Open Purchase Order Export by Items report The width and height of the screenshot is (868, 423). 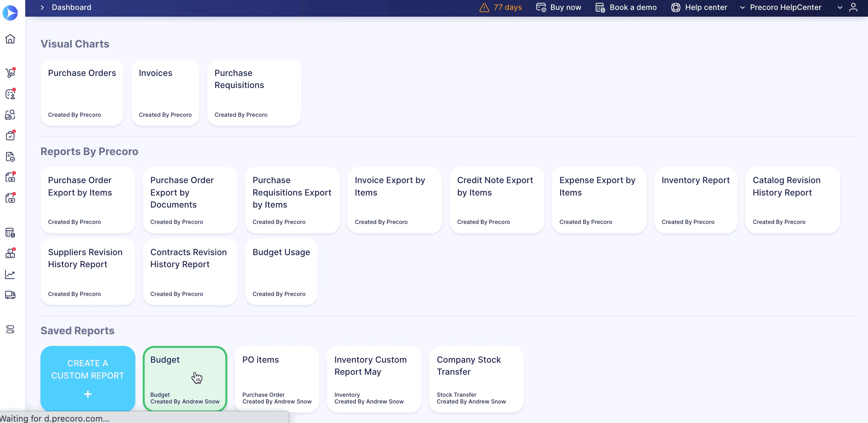(x=88, y=200)
